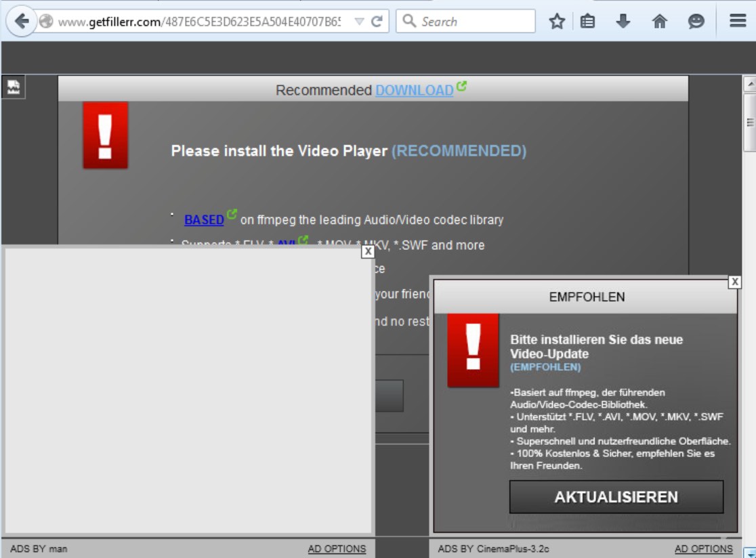This screenshot has width=756, height=558.
Task: Open the bookmarks list icon
Action: [x=588, y=22]
